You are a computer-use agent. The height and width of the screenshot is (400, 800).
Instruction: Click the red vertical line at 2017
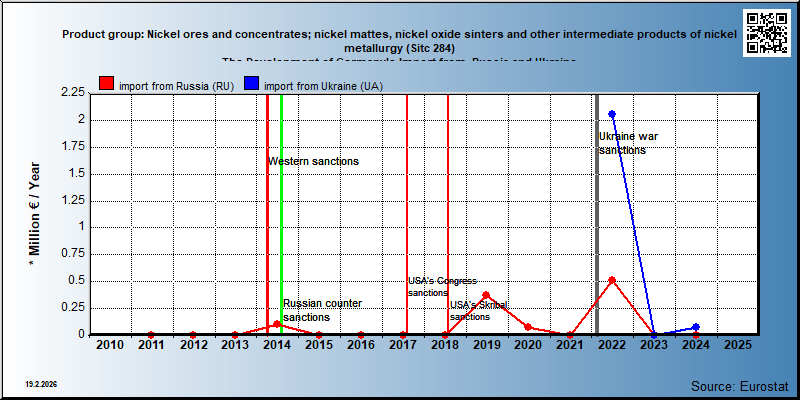(407, 214)
